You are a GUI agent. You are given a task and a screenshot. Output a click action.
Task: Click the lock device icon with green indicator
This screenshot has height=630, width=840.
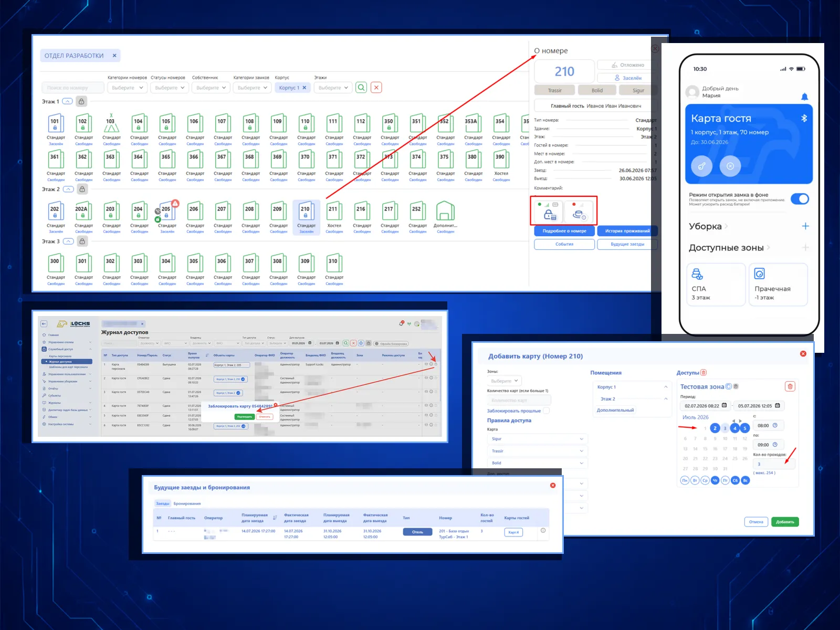click(x=549, y=211)
